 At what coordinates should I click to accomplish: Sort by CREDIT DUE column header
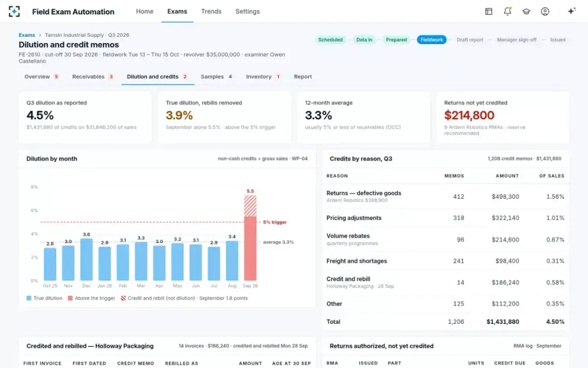coord(509,363)
